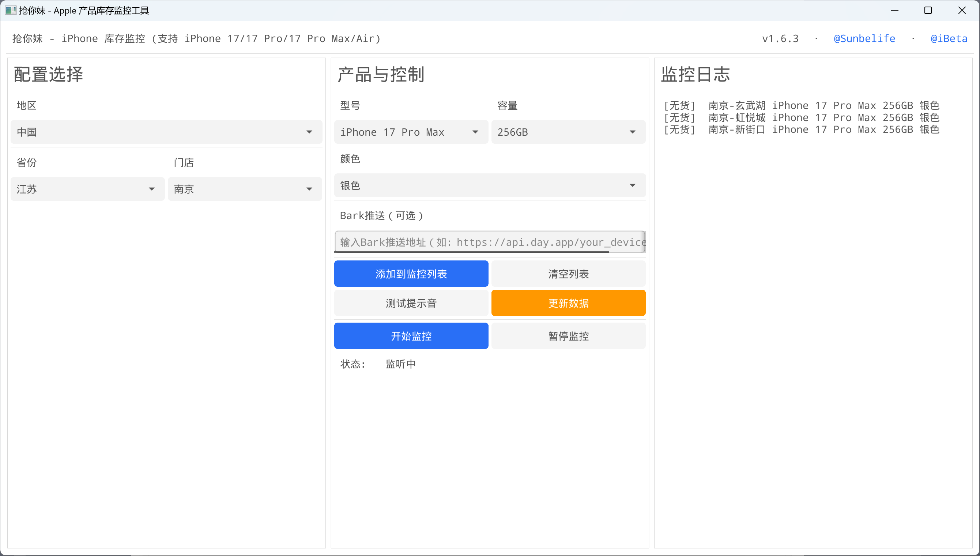
Task: Open the 地区 region dropdown showing 中国
Action: (x=166, y=132)
